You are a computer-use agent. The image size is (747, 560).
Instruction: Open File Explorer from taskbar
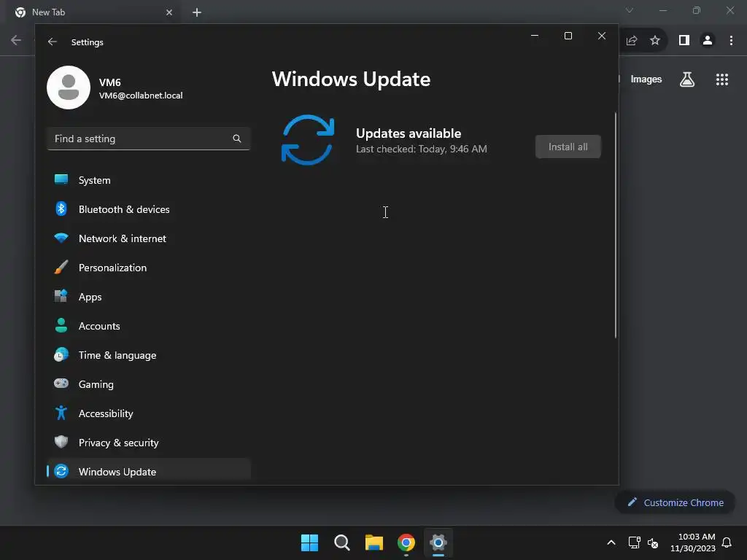[374, 542]
